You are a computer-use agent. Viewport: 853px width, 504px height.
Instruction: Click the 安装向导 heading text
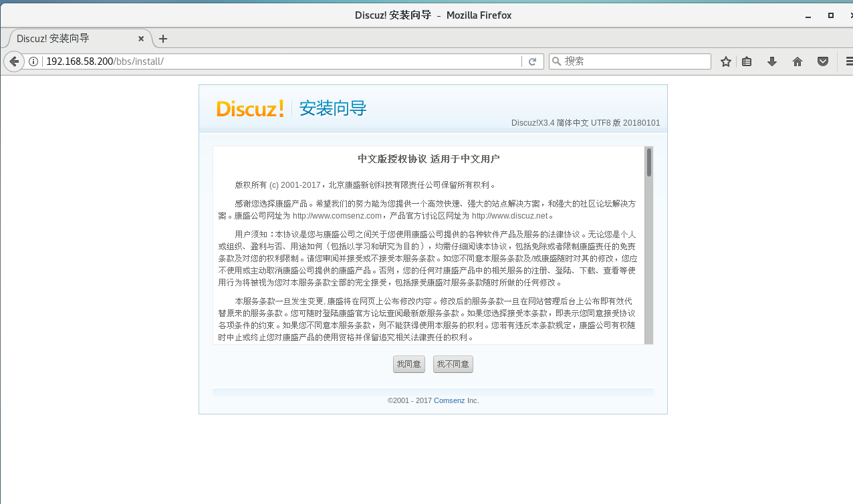[x=333, y=108]
